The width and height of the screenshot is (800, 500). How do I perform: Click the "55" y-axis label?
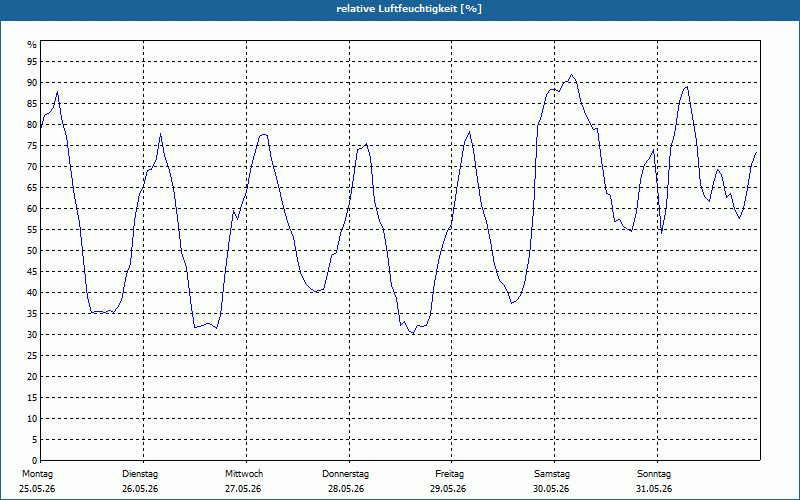click(32, 230)
